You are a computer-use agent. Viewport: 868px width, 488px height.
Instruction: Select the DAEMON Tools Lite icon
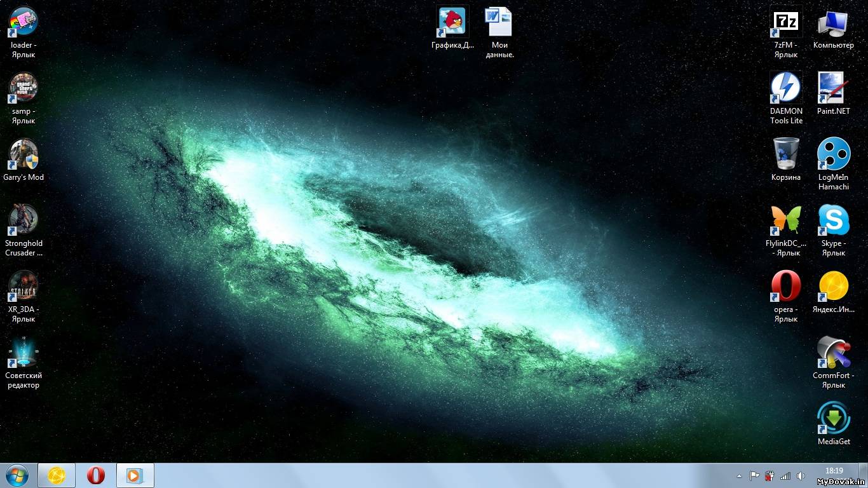click(x=786, y=88)
